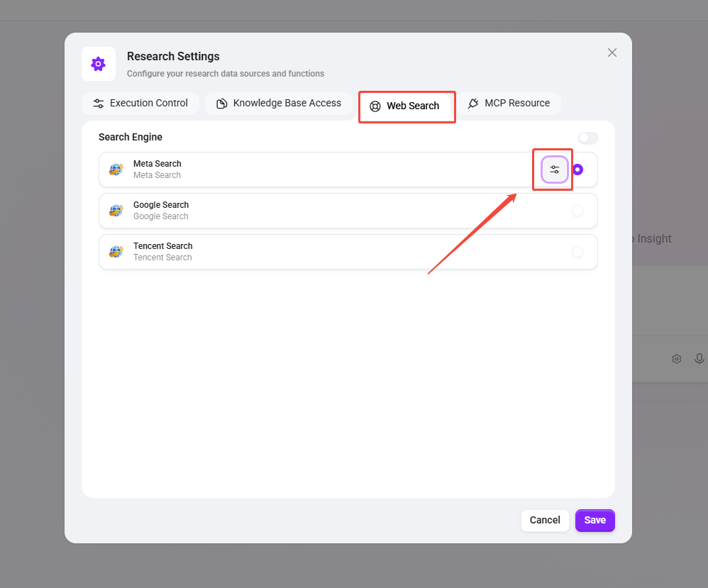Save the research settings

[594, 520]
